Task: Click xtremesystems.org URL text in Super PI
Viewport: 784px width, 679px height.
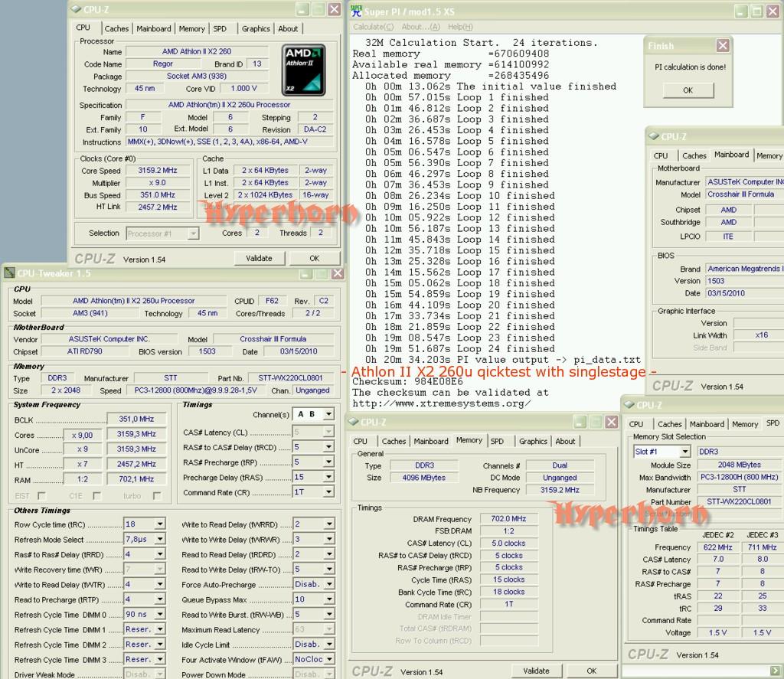Action: click(x=442, y=403)
